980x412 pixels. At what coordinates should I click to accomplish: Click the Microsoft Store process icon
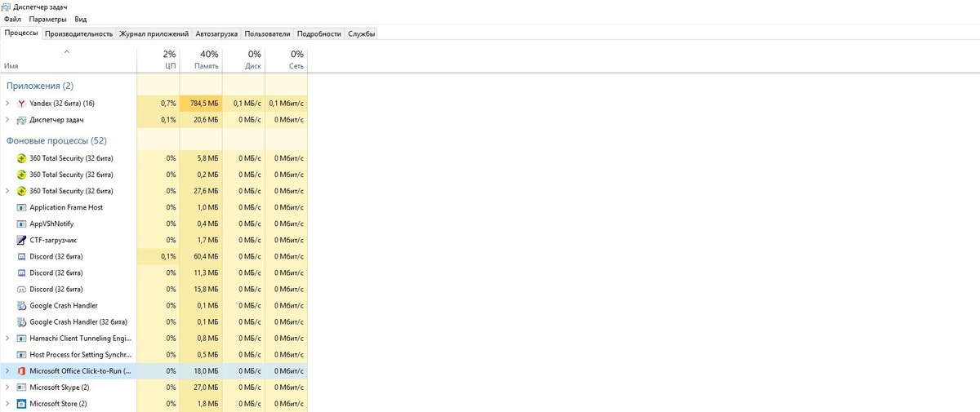pyautogui.click(x=21, y=403)
